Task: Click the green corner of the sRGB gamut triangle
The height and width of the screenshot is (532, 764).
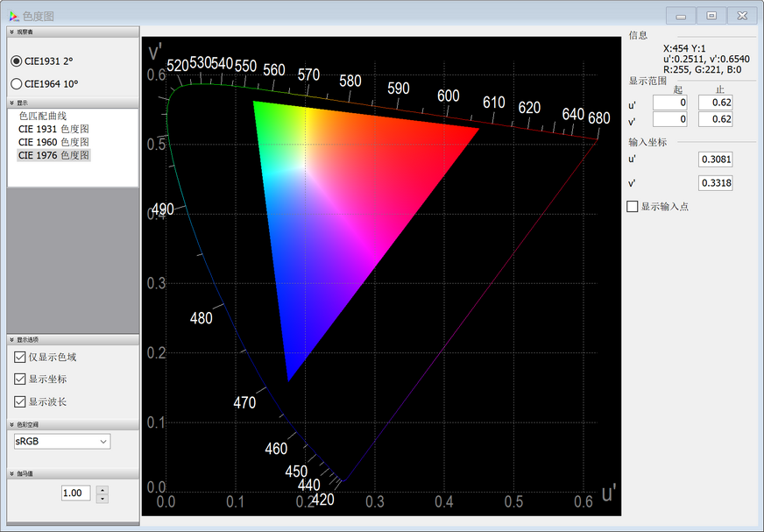Action: [255, 103]
